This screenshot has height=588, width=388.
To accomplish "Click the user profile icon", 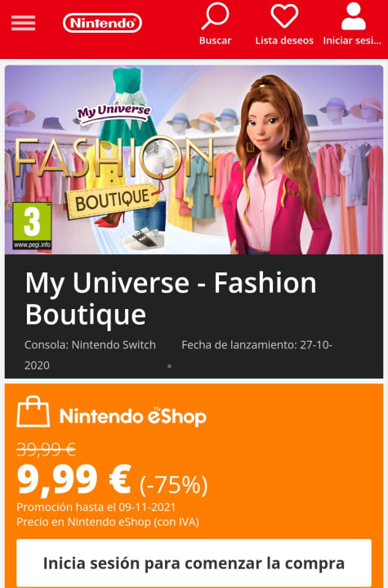I will click(353, 16).
